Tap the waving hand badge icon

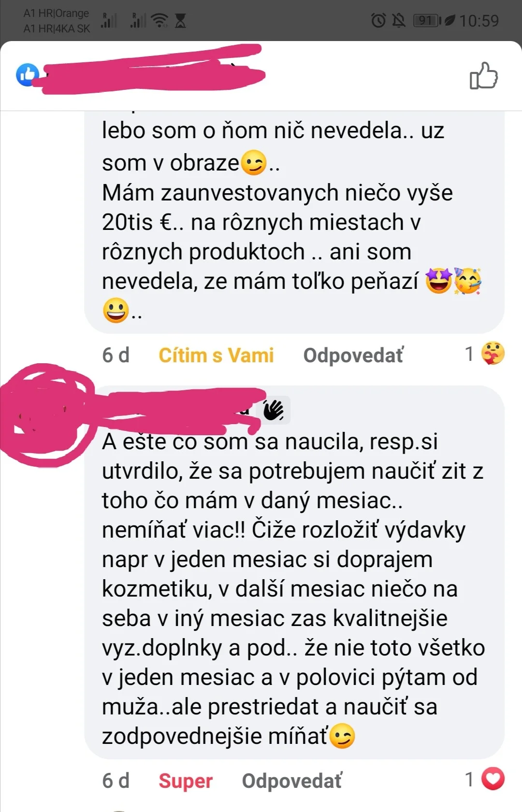274,410
